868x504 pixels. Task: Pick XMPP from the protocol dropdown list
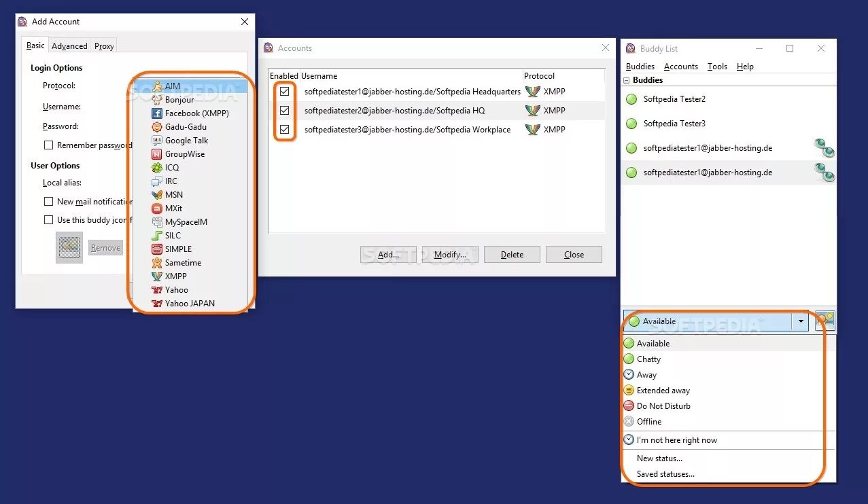190,276
